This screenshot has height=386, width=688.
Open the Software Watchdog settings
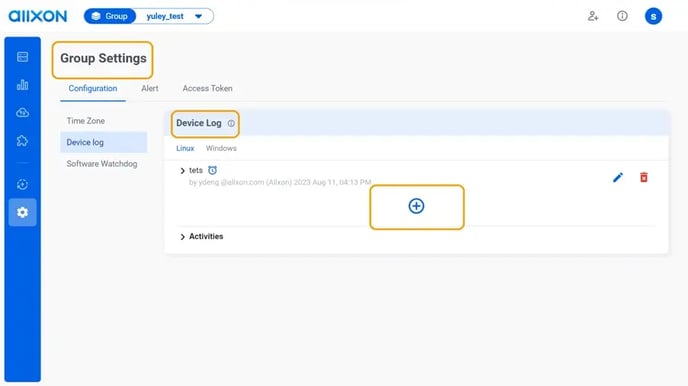pyautogui.click(x=102, y=164)
